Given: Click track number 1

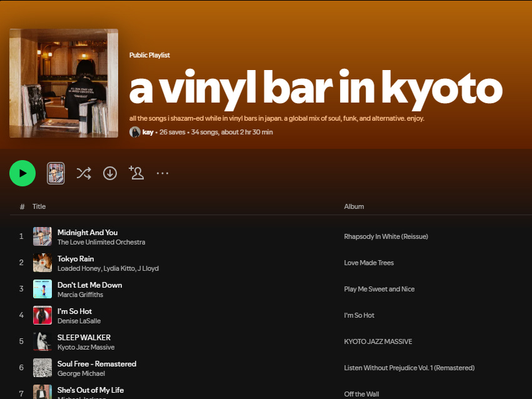Looking at the screenshot, I should pos(21,236).
